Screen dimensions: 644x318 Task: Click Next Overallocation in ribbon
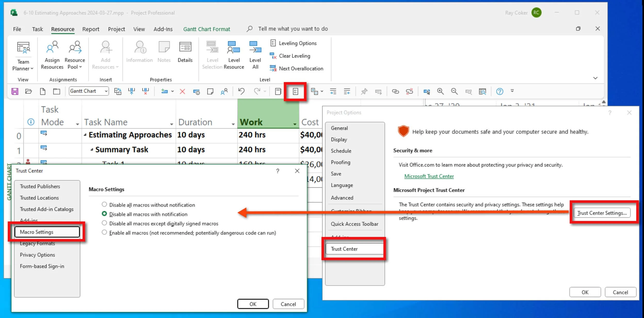tap(296, 68)
